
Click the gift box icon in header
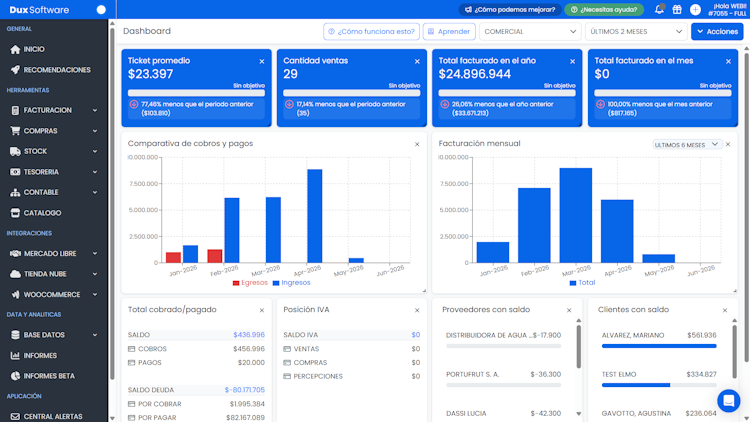[677, 10]
